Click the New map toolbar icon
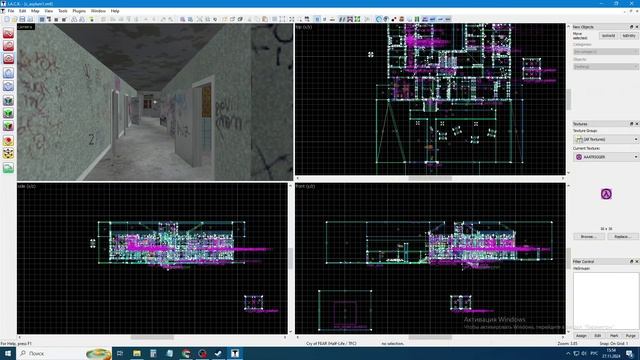 pyautogui.click(x=7, y=19)
